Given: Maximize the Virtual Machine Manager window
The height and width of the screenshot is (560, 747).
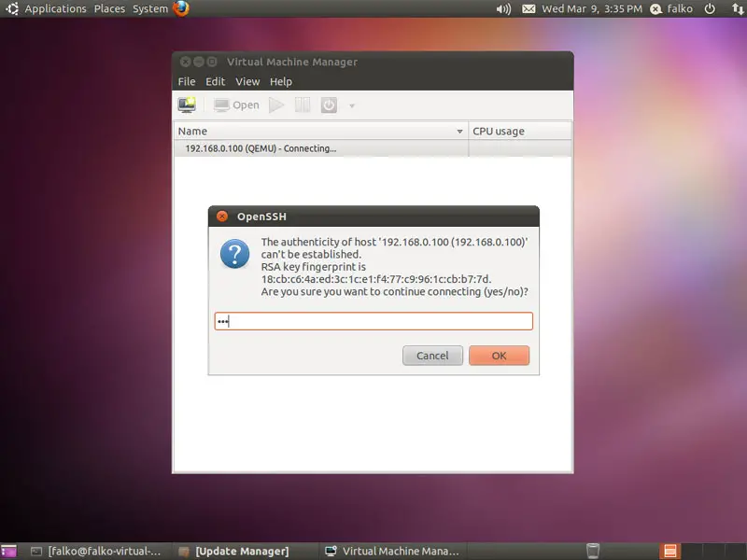Looking at the screenshot, I should [212, 62].
